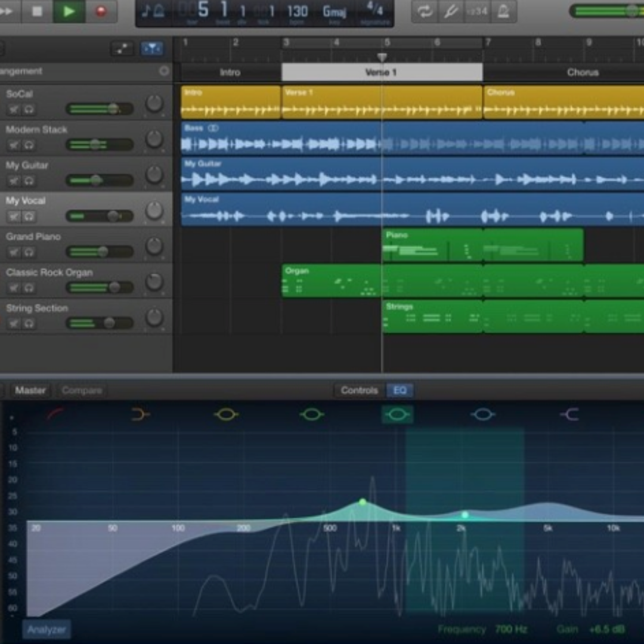Select the EQ tab
644x644 pixels.
point(400,391)
